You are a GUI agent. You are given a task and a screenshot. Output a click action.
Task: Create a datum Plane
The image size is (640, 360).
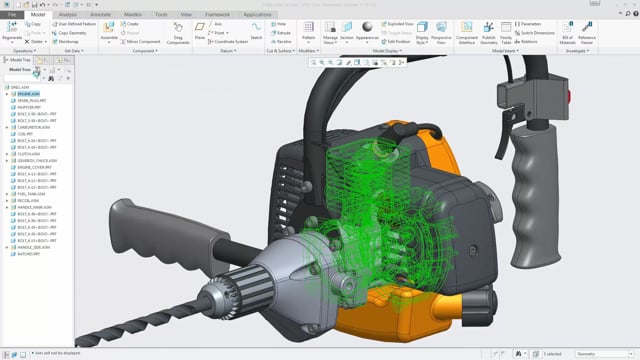pos(200,31)
